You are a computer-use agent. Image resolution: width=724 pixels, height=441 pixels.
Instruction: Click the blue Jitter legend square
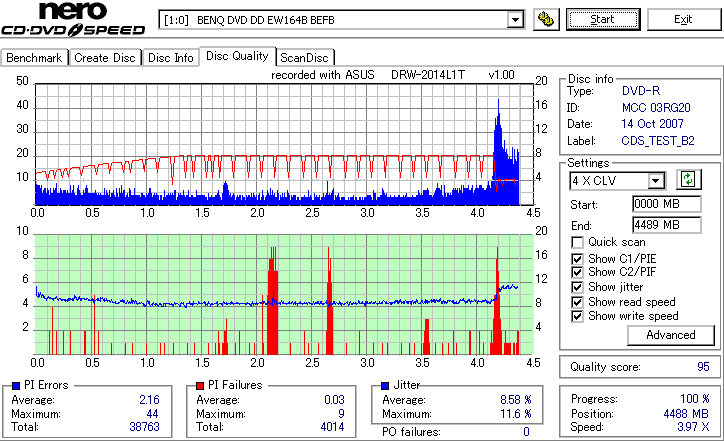coord(385,386)
